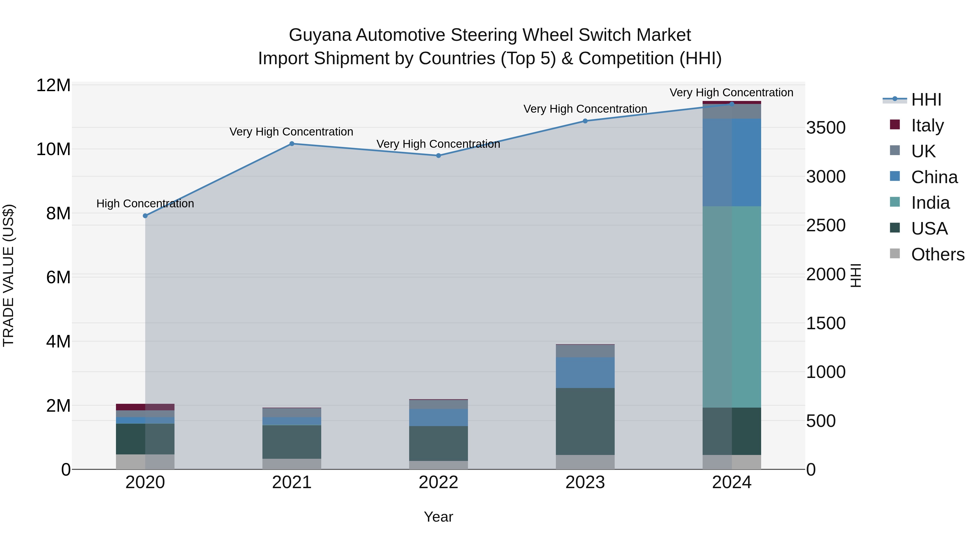Click the Italy legend color swatch
980x551 pixels.
point(895,124)
